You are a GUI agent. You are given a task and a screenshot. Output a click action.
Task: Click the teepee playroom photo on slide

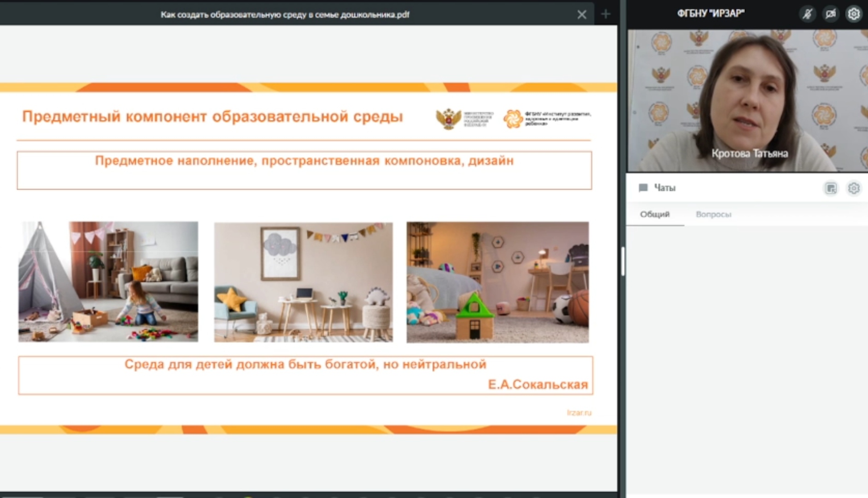108,282
